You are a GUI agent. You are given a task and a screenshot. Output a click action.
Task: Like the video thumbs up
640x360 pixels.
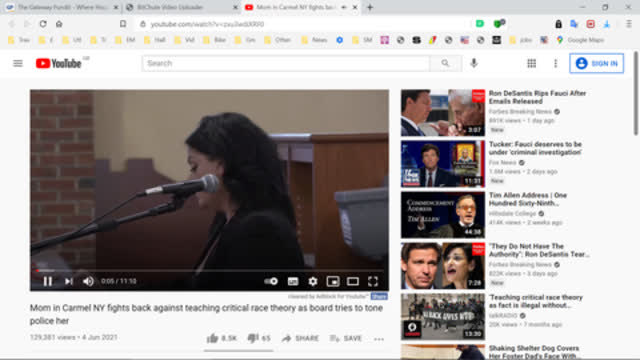click(x=222, y=338)
